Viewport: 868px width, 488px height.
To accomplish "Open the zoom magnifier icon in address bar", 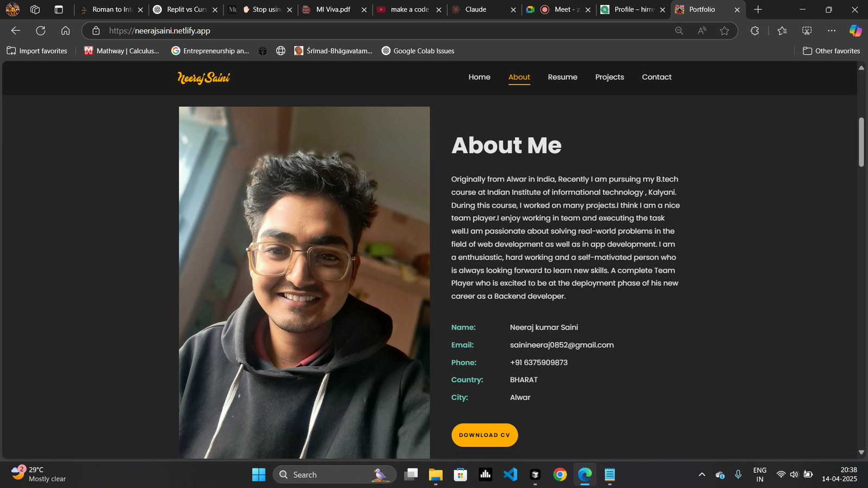I will [679, 31].
